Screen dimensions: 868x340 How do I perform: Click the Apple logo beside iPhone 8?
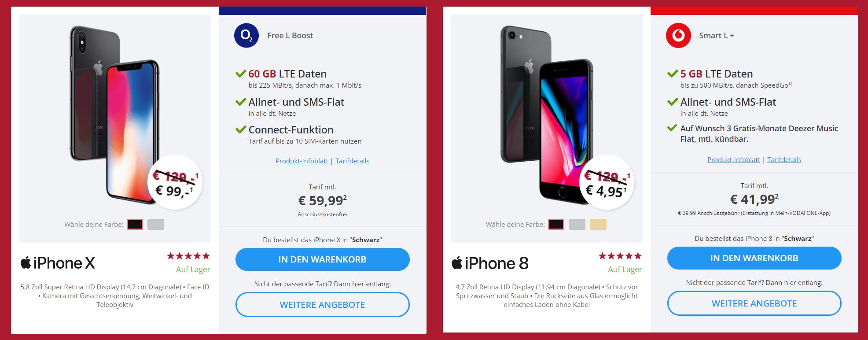(457, 262)
